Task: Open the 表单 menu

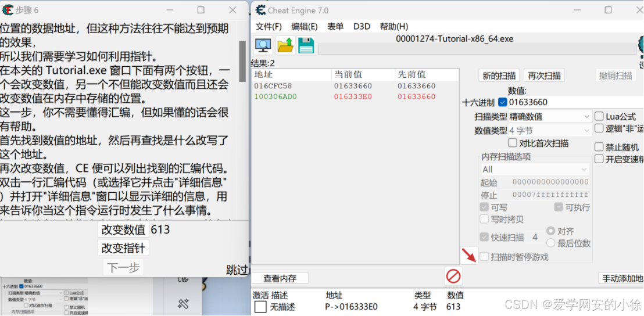Action: coord(335,27)
